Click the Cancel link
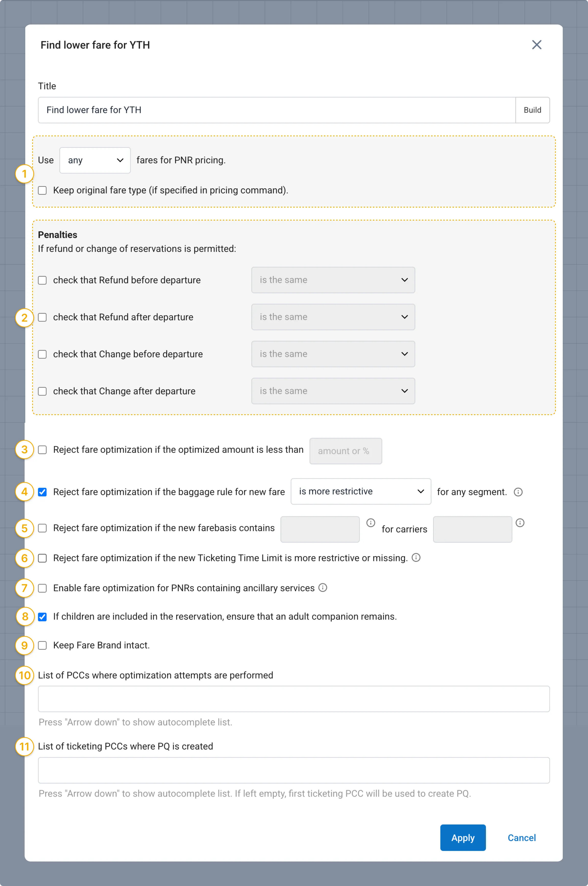This screenshot has width=588, height=886. point(522,838)
